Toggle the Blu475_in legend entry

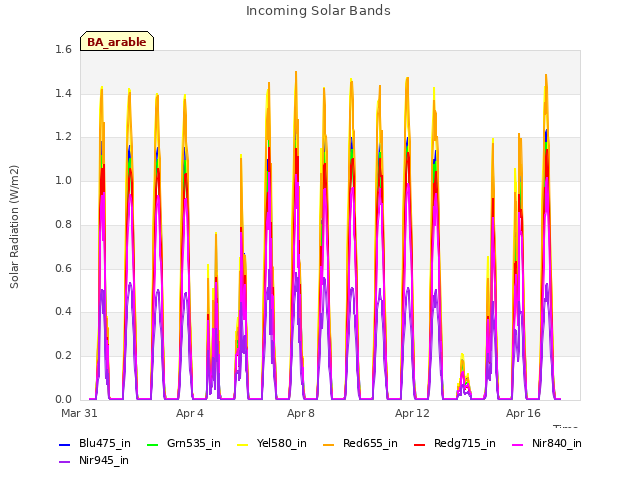95,444
